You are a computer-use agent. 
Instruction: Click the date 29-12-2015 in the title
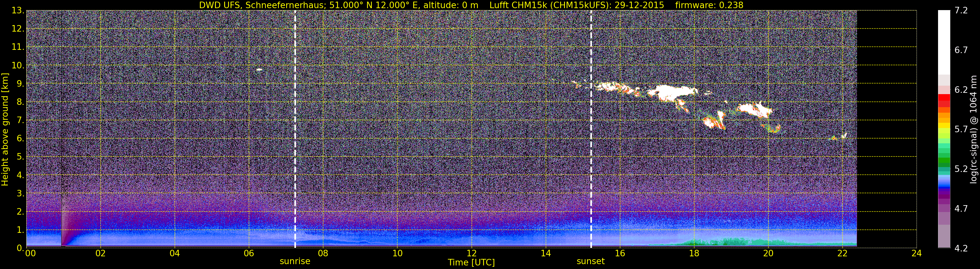pos(639,5)
